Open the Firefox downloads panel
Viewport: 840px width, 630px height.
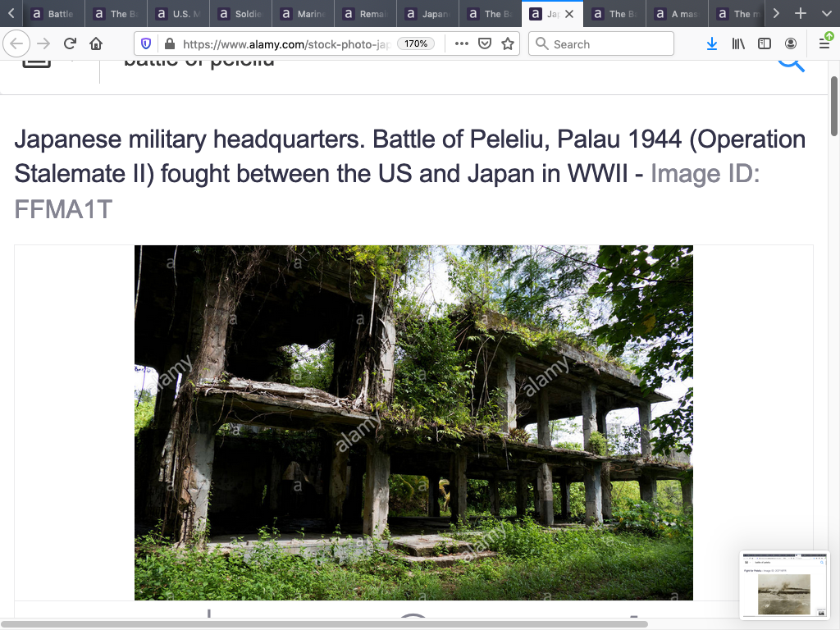coord(711,44)
